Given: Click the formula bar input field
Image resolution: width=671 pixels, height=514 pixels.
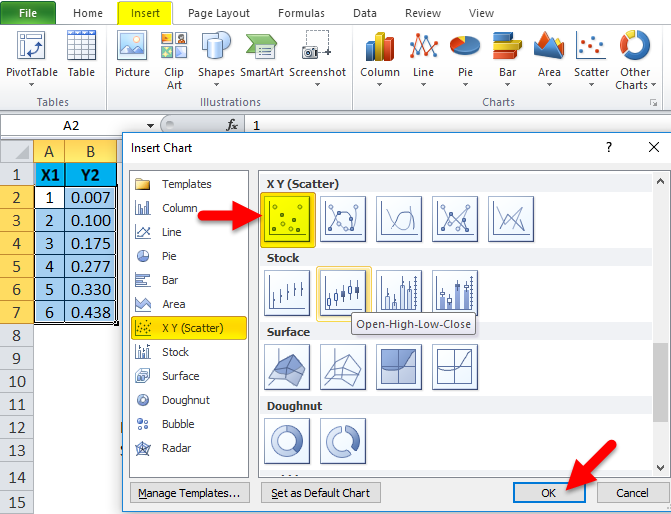Looking at the screenshot, I should point(458,126).
